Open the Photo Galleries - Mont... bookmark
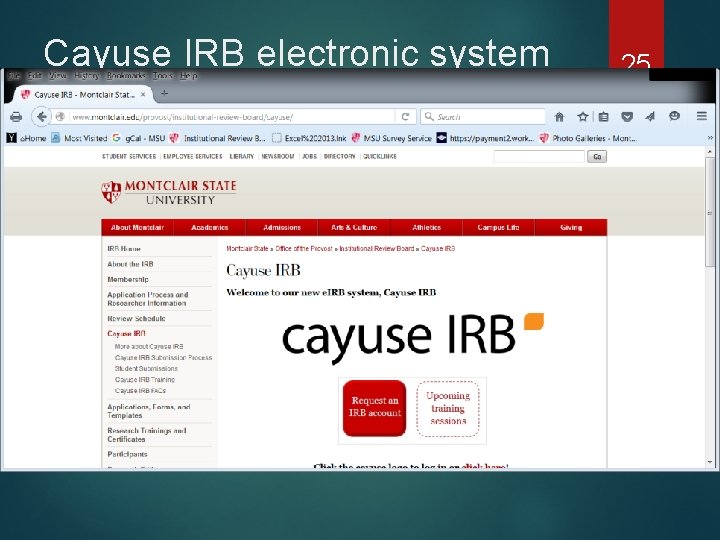Image resolution: width=720 pixels, height=540 pixels. [x=588, y=138]
